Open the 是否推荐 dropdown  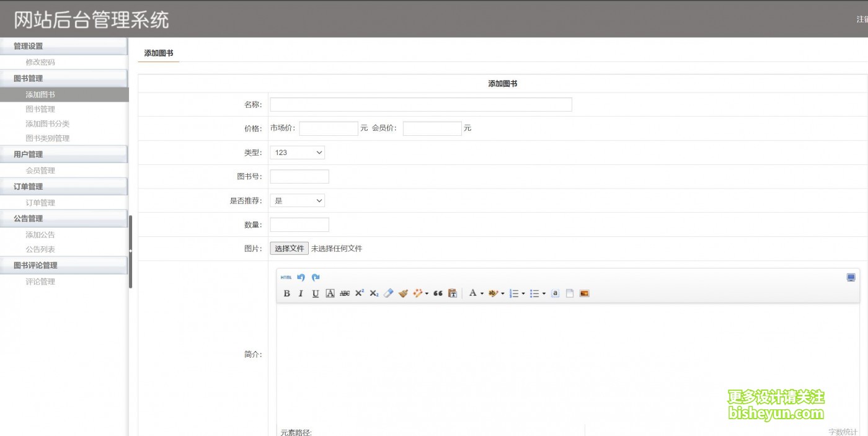(298, 200)
